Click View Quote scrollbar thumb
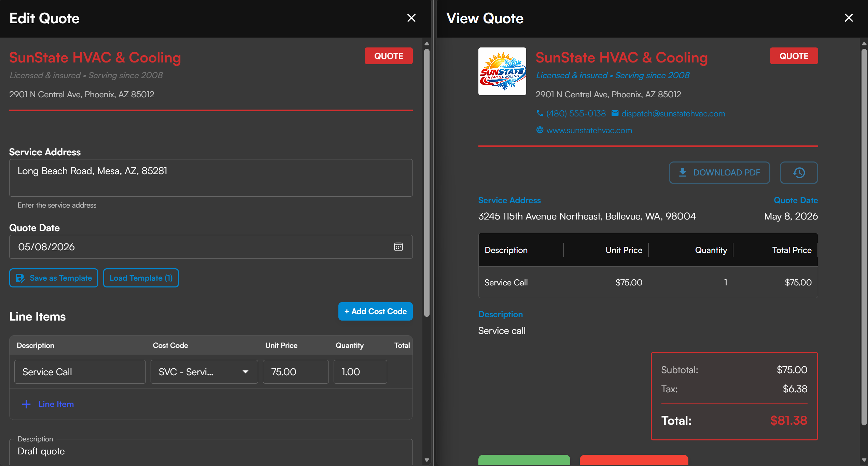 864,237
